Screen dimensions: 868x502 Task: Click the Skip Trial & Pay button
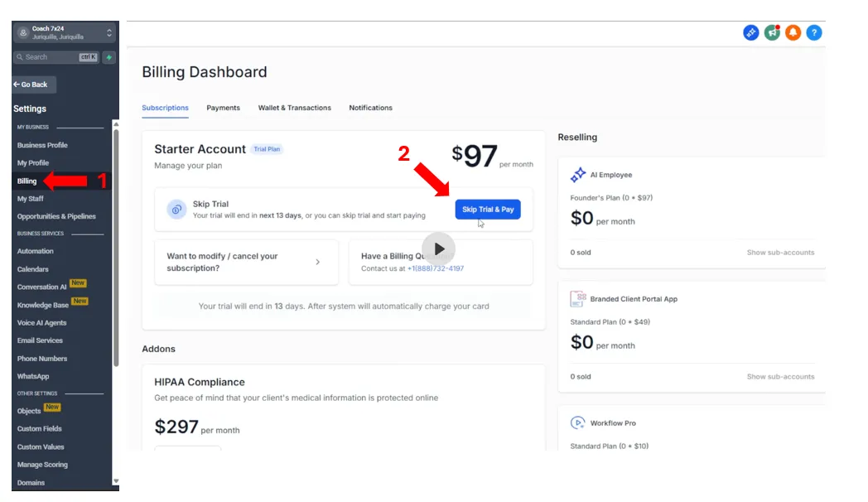click(x=488, y=210)
